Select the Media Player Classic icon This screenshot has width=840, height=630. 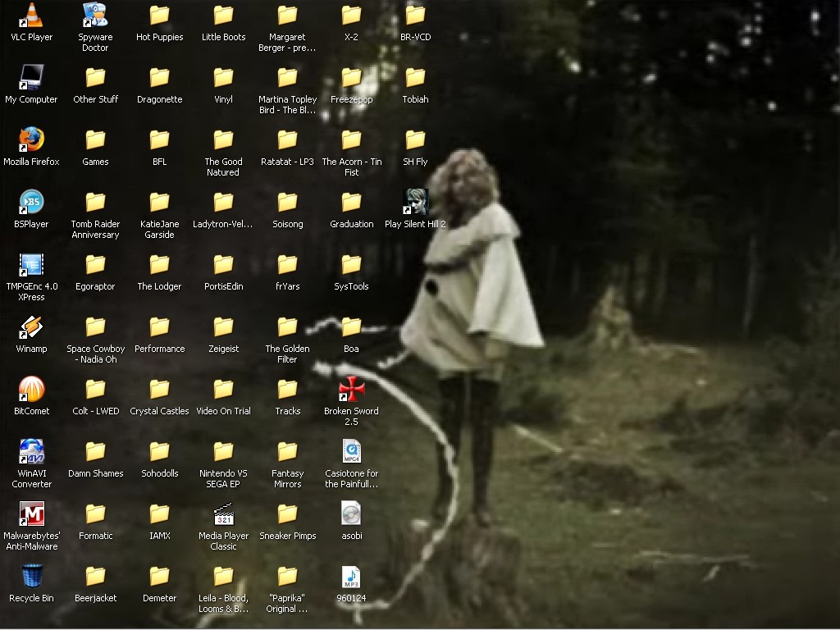tap(223, 514)
